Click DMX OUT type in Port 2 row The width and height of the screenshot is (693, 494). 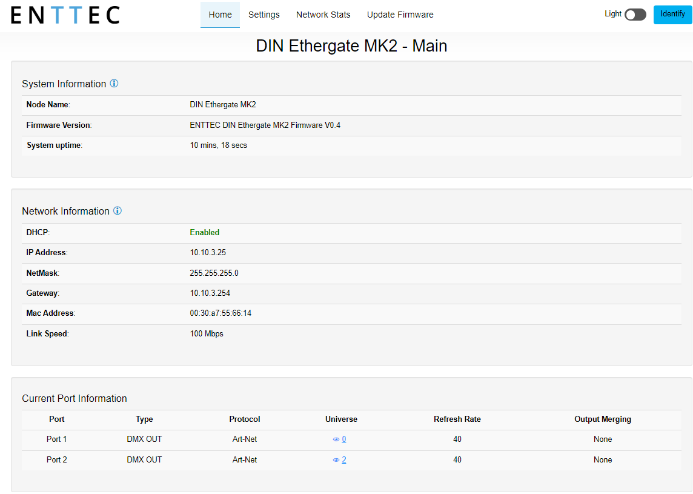coord(144,460)
